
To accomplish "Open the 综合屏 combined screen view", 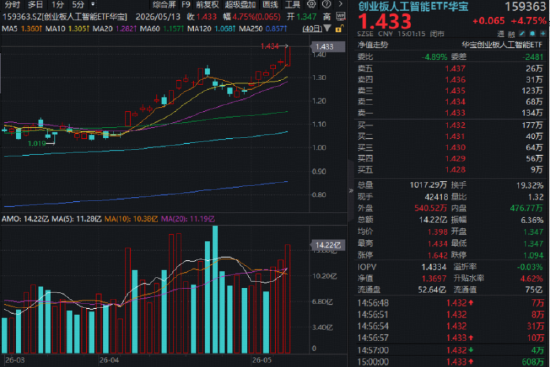I will tap(164, 5).
